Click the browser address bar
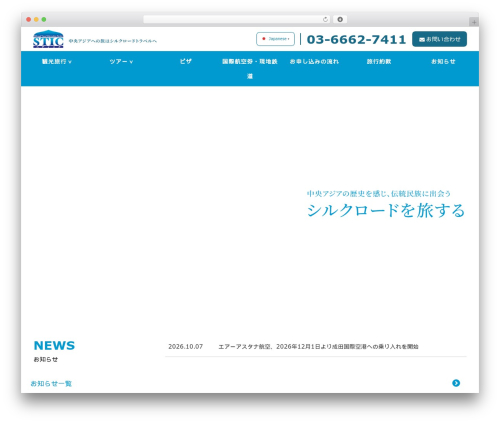This screenshot has height=423, width=500. pyautogui.click(x=237, y=19)
